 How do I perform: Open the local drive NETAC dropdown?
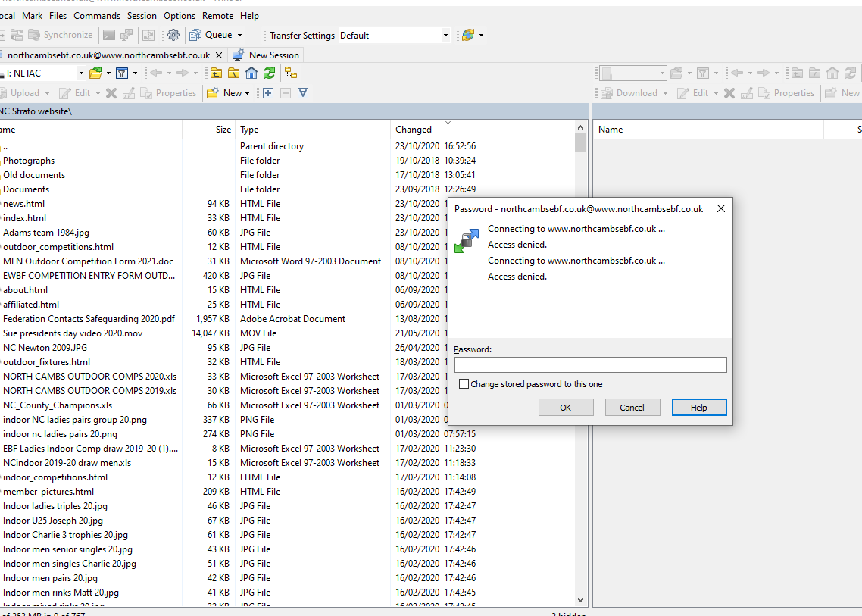point(80,73)
